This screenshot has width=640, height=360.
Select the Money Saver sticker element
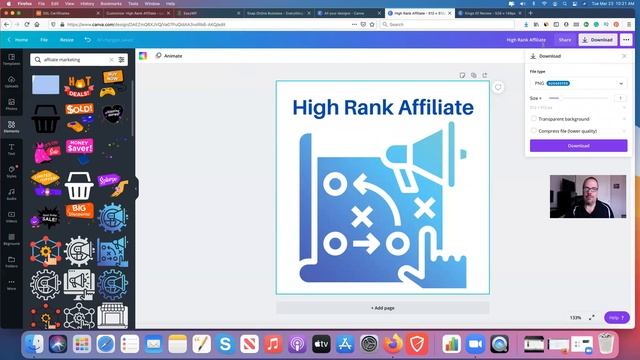pyautogui.click(x=79, y=150)
